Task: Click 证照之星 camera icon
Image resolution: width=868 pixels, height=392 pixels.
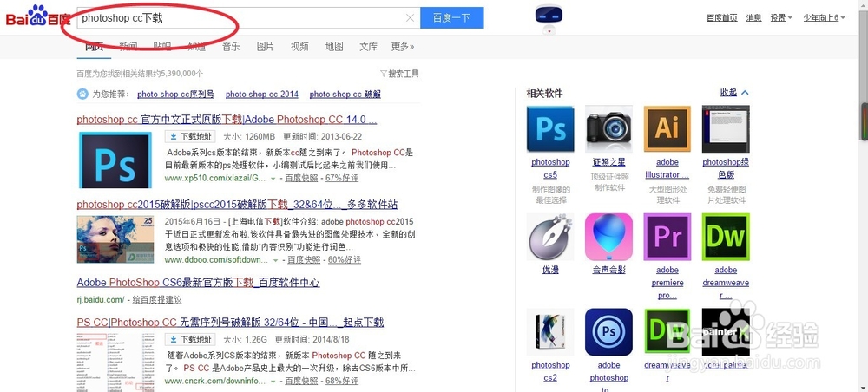Action: [609, 129]
